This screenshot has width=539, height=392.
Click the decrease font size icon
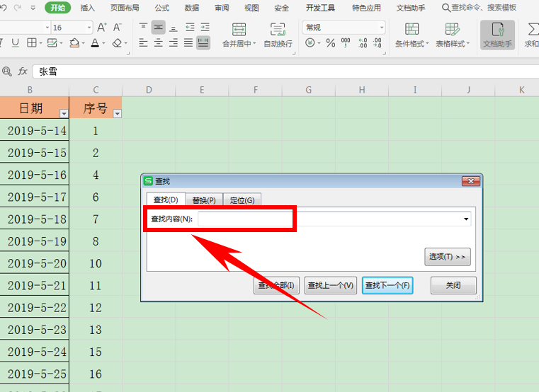pyautogui.click(x=118, y=27)
